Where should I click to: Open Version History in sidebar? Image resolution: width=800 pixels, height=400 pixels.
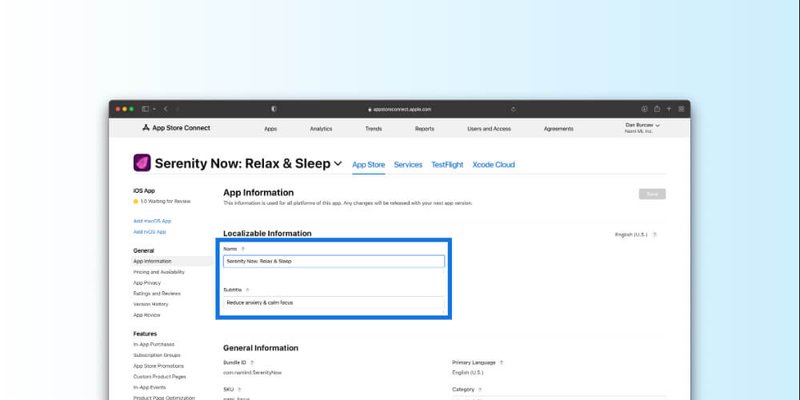151,304
